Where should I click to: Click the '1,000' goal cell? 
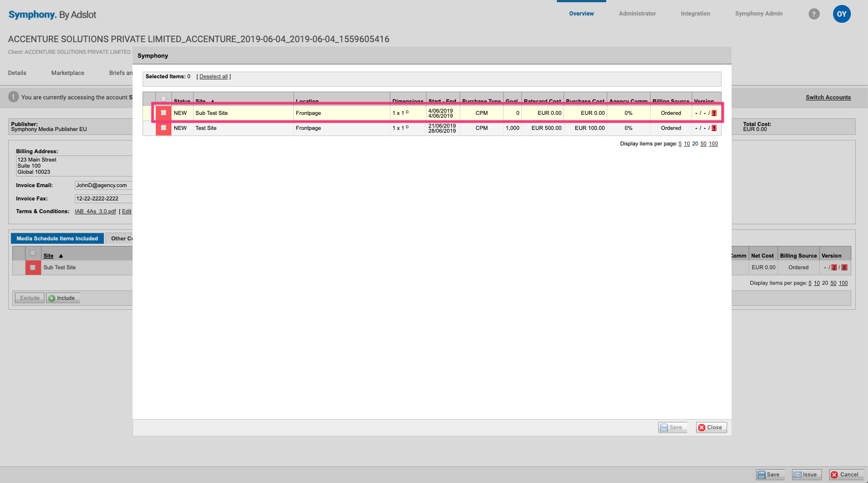point(512,128)
